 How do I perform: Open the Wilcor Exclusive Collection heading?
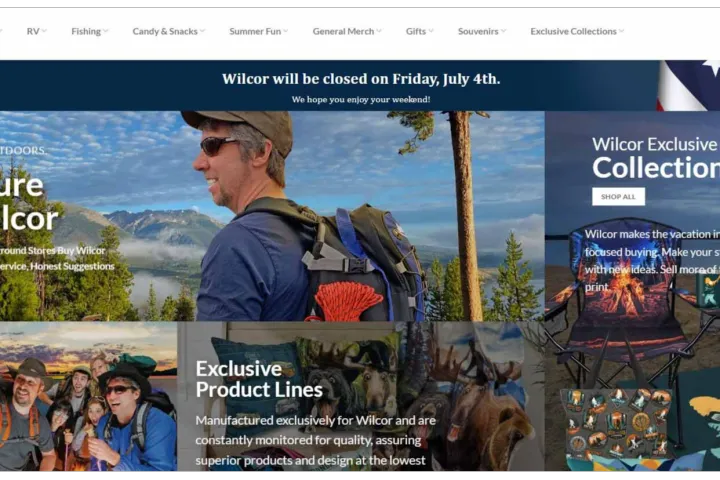[656, 158]
